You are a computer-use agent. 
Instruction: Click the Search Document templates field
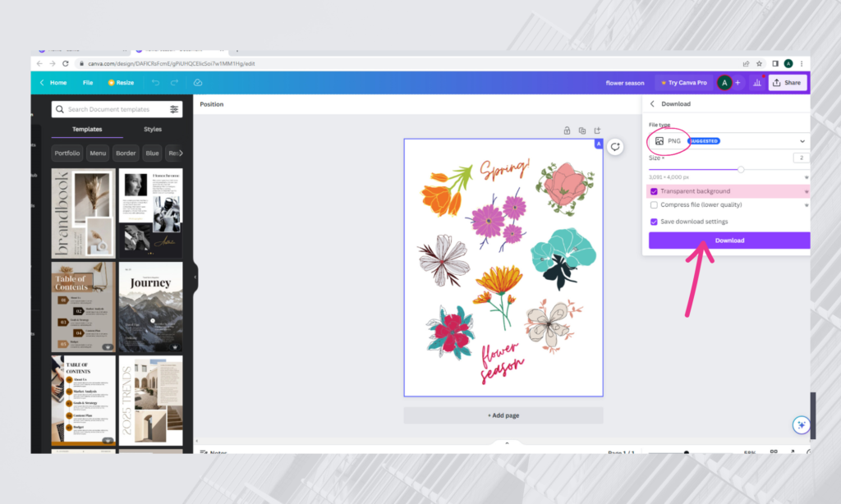tap(117, 109)
